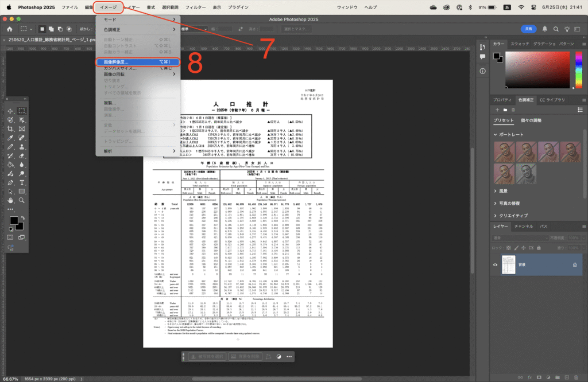Click the Home icon in options bar

click(9, 29)
